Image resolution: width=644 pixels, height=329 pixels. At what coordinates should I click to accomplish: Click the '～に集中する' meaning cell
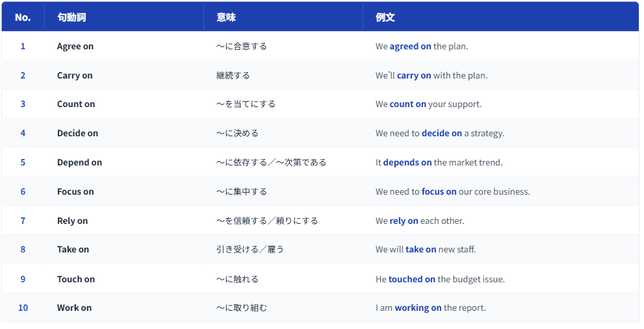click(x=241, y=192)
